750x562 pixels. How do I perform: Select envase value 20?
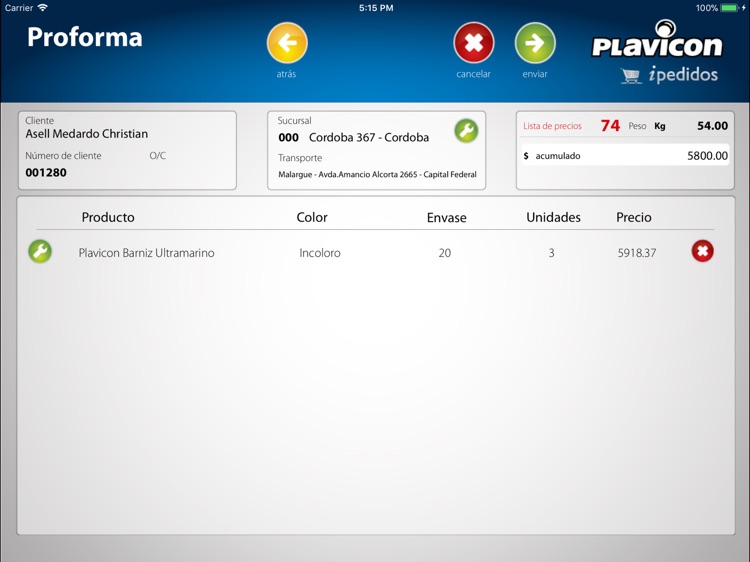445,253
